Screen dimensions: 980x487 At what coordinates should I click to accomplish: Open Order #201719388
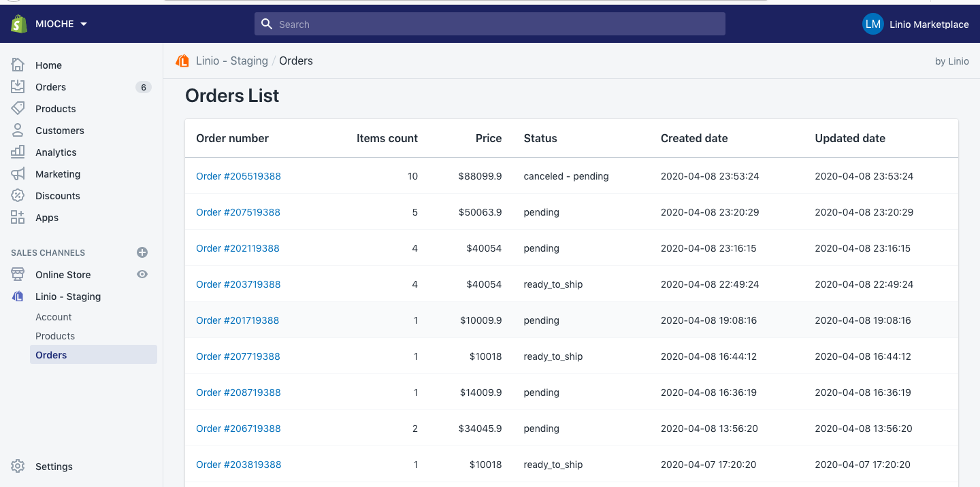[238, 320]
